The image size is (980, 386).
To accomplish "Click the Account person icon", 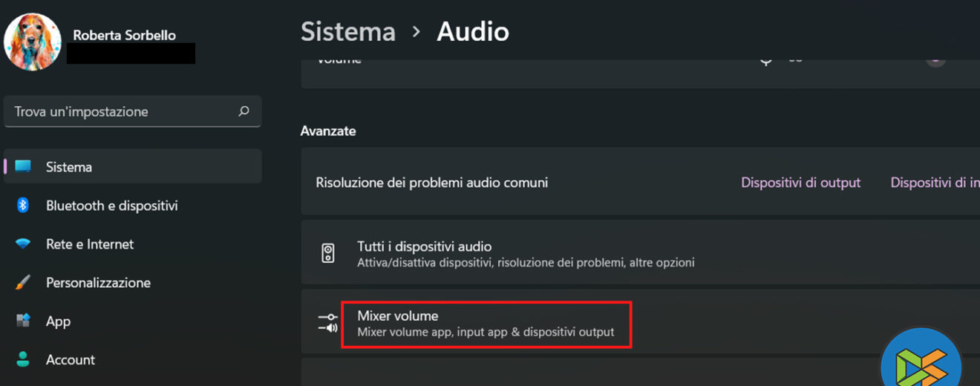I will pos(23,360).
